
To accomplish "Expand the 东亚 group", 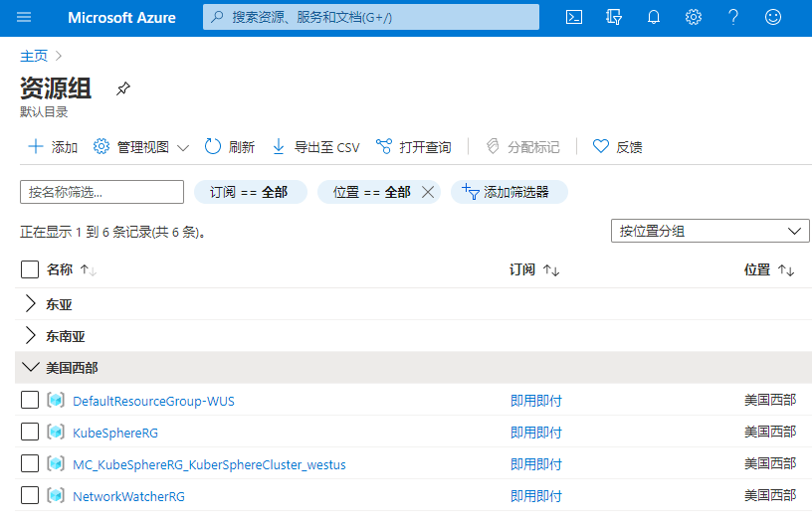I will 31,304.
